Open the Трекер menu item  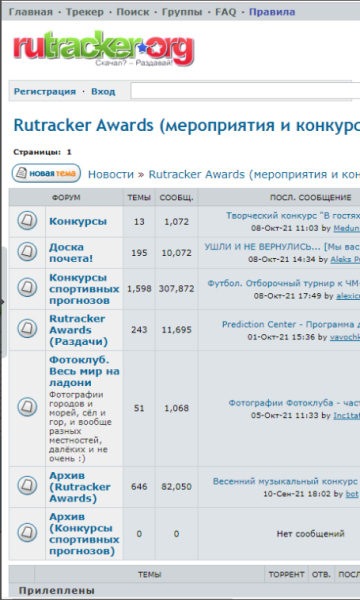(x=85, y=12)
